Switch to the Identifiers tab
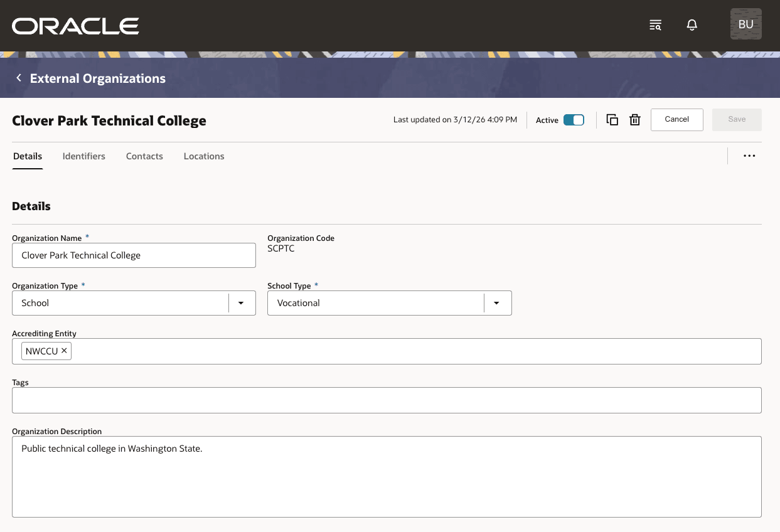The height and width of the screenshot is (532, 780). point(84,156)
